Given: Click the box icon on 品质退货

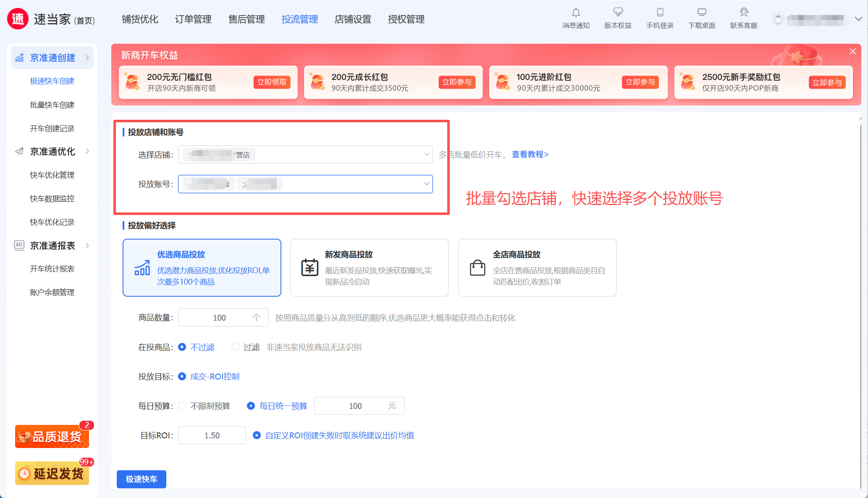Looking at the screenshot, I should [x=24, y=437].
